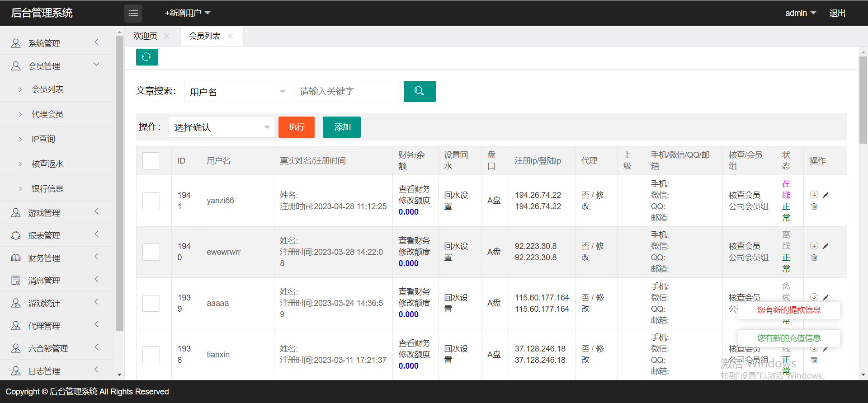This screenshot has height=403, width=868.
Task: Open the 用户名 search type dropdown
Action: [x=237, y=92]
